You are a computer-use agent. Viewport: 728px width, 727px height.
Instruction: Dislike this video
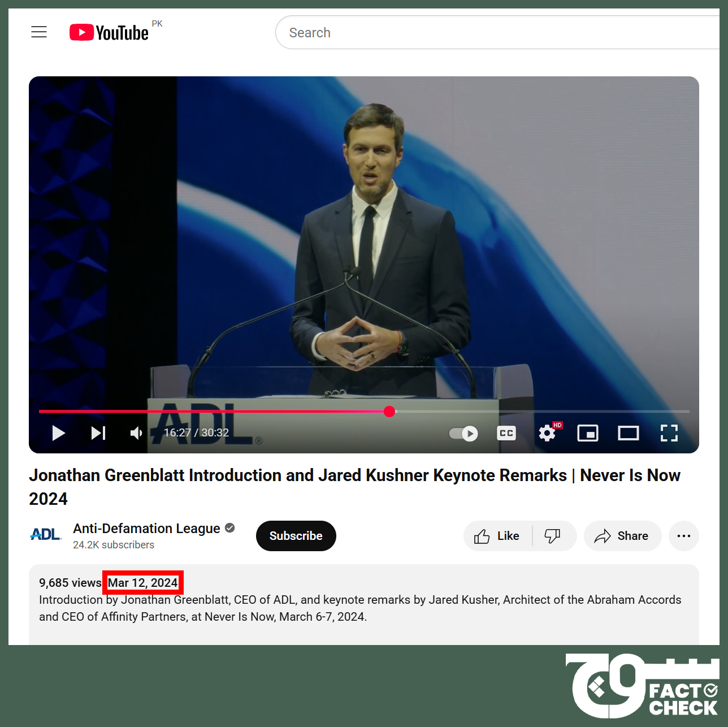click(x=553, y=536)
